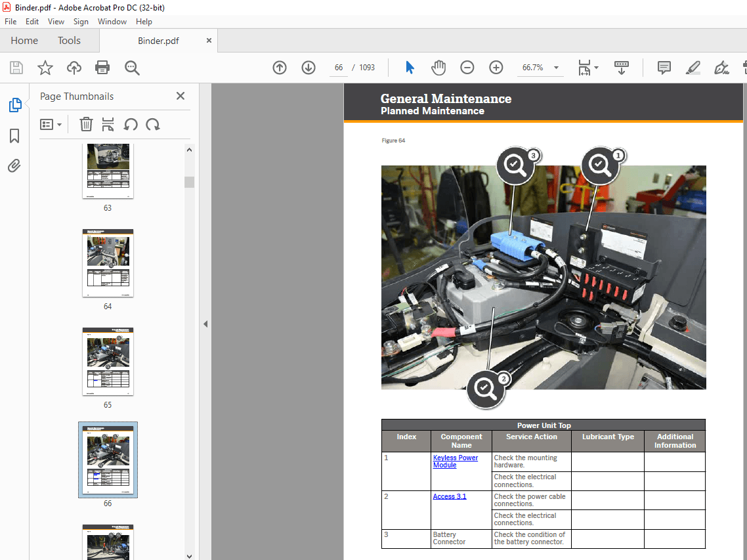This screenshot has width=747, height=560.
Task: Rotate the selected page clockwise
Action: tap(153, 124)
